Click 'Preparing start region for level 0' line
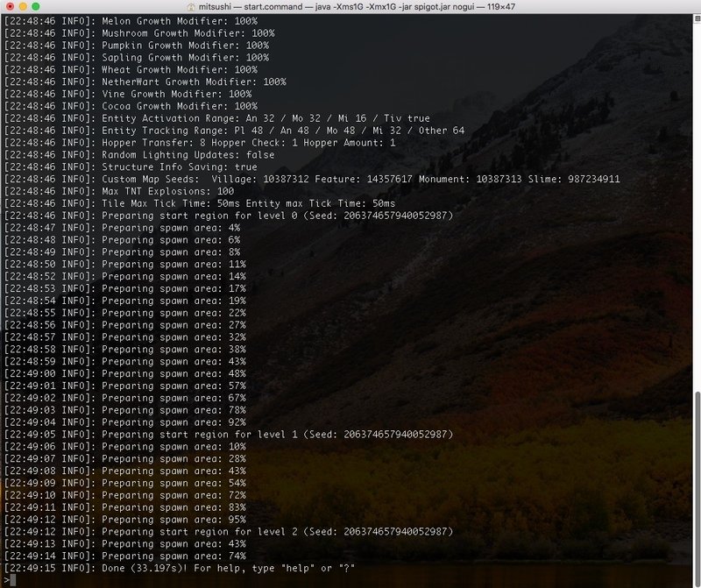This screenshot has width=701, height=588. coord(229,216)
